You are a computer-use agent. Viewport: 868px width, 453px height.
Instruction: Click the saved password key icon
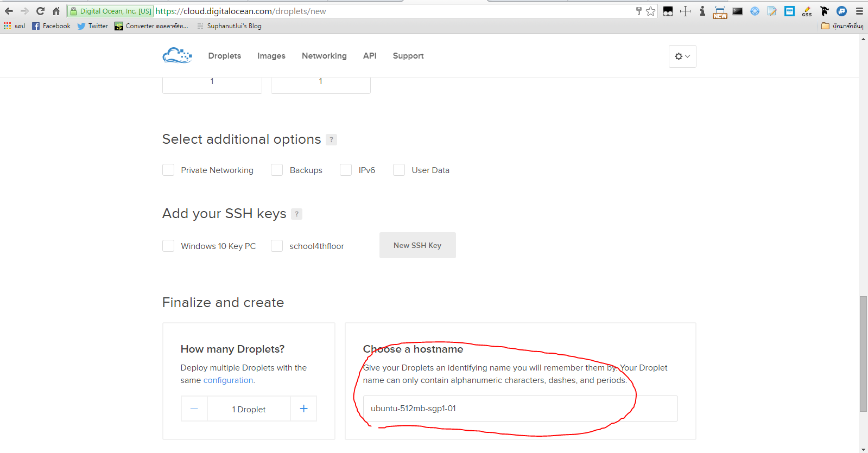click(638, 11)
